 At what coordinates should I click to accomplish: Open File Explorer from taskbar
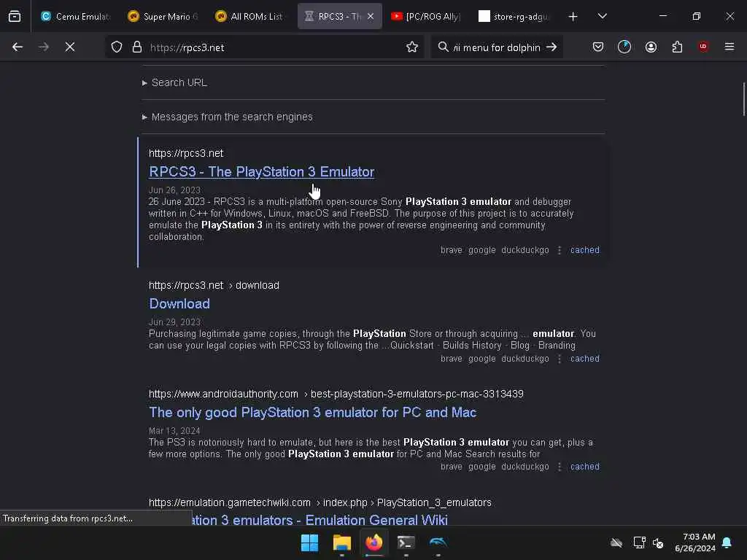(x=341, y=542)
